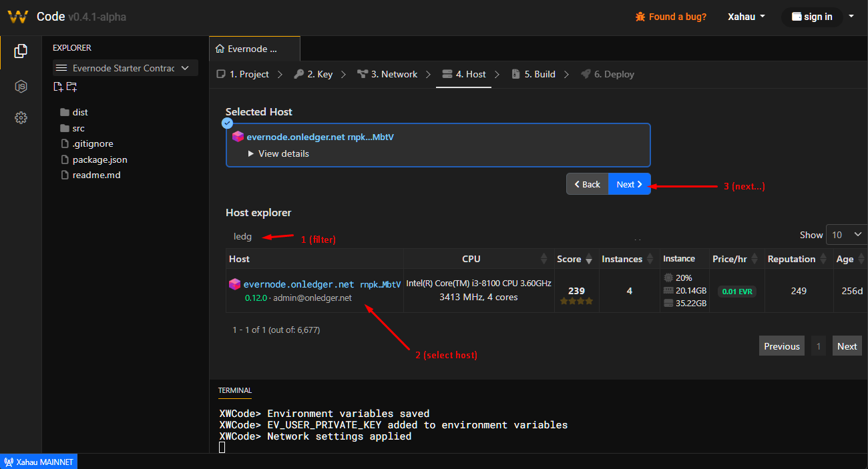Sort host table by Price/hr column
Viewport: 868px width, 469px height.
[736, 259]
